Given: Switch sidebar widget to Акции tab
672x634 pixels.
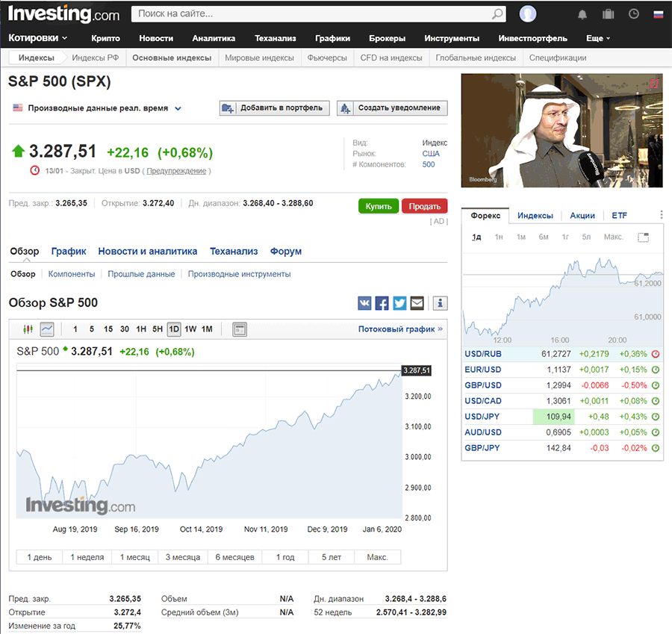Looking at the screenshot, I should [x=582, y=216].
